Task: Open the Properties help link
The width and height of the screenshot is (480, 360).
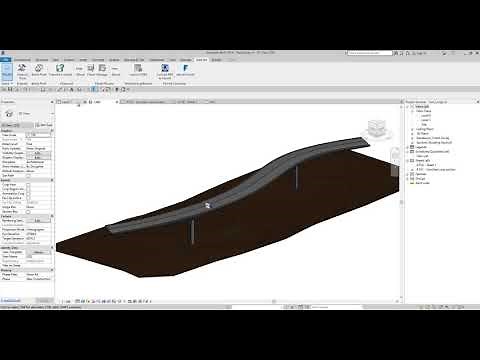Action: tap(11, 300)
